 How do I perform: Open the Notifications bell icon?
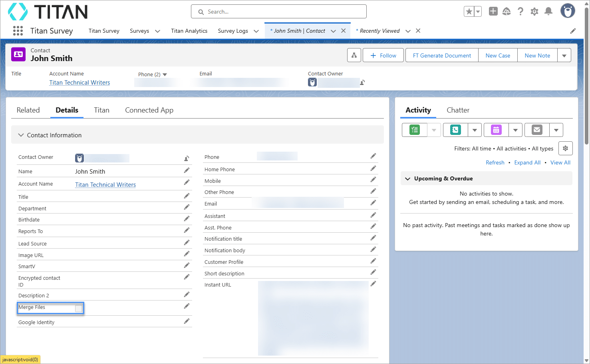point(548,11)
